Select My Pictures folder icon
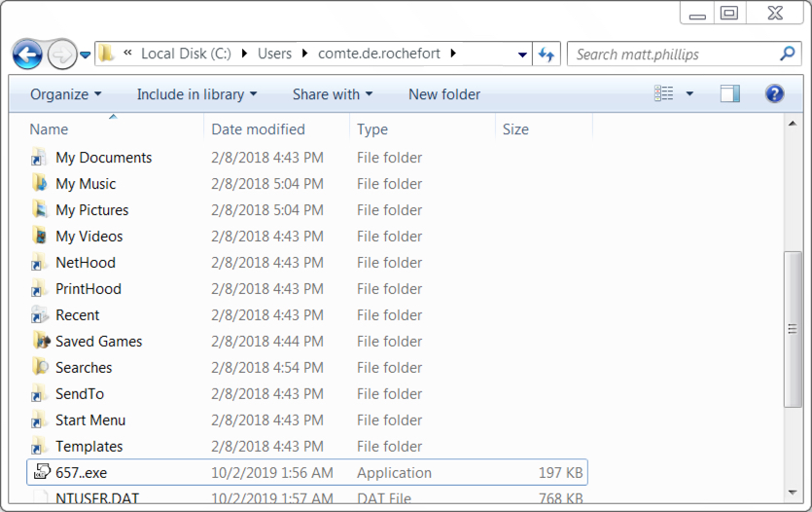812x512 pixels. tap(40, 210)
